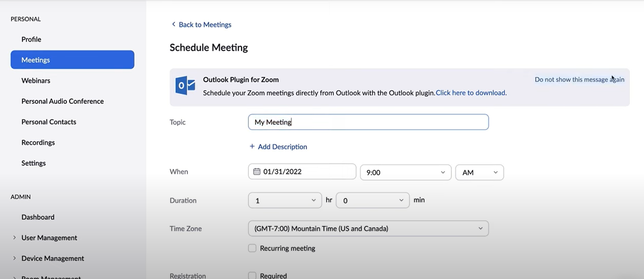Open the duration hours dropdown

[x=285, y=200]
